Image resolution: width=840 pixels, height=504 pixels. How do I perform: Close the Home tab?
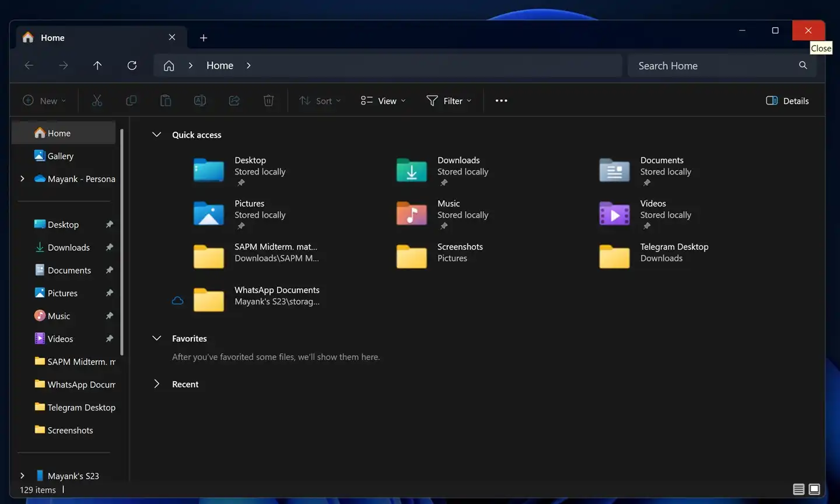click(x=172, y=37)
